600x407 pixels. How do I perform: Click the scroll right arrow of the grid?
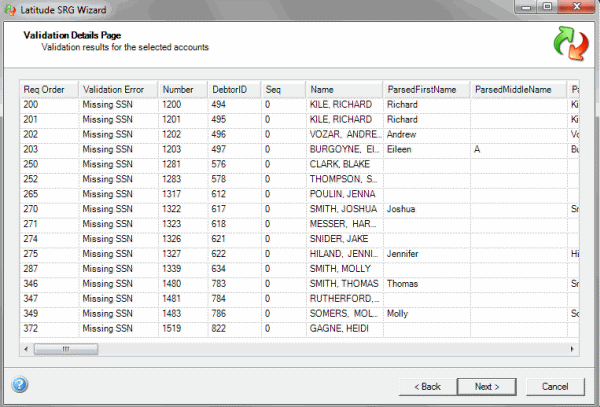click(x=572, y=349)
